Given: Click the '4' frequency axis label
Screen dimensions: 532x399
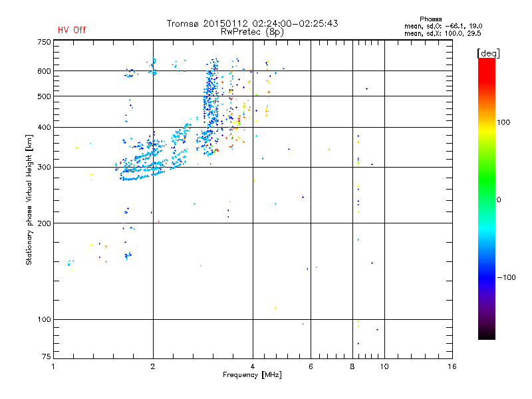Looking at the screenshot, I should pyautogui.click(x=253, y=366).
